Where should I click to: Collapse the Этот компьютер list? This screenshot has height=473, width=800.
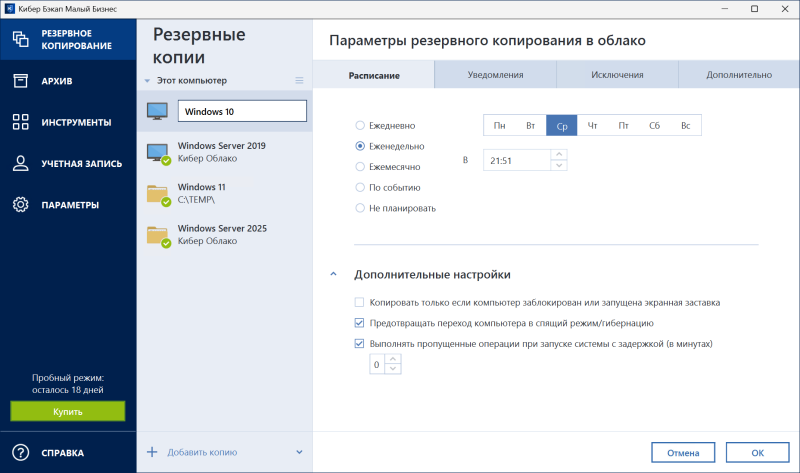pos(147,80)
